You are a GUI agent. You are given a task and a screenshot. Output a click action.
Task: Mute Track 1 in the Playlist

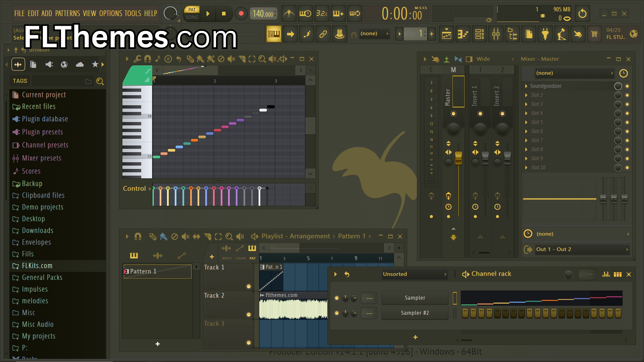pyautogui.click(x=249, y=286)
